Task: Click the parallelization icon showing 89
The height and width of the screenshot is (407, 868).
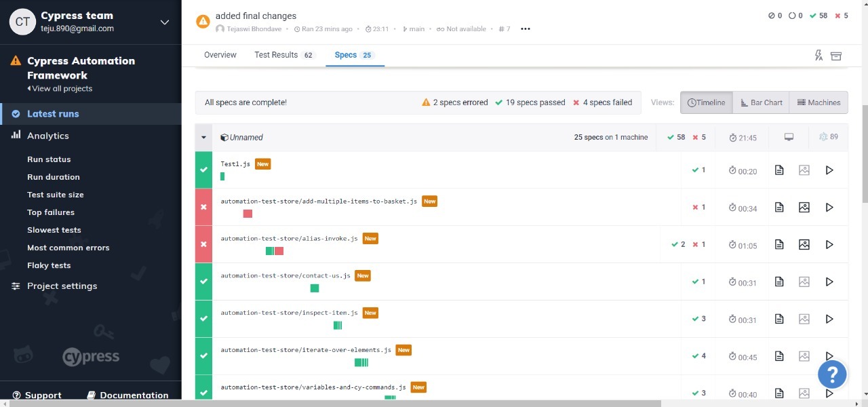Action: pyautogui.click(x=827, y=136)
